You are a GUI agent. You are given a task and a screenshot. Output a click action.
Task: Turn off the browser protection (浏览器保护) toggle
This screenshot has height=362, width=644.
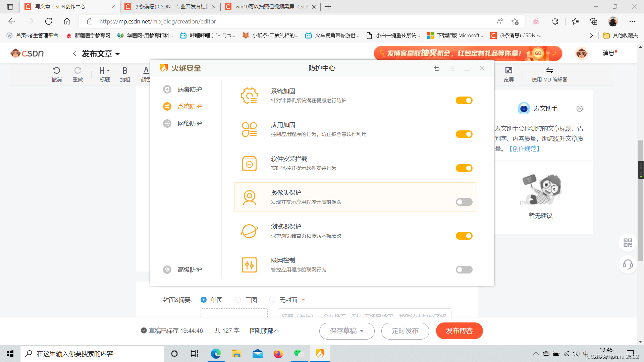pyautogui.click(x=464, y=236)
